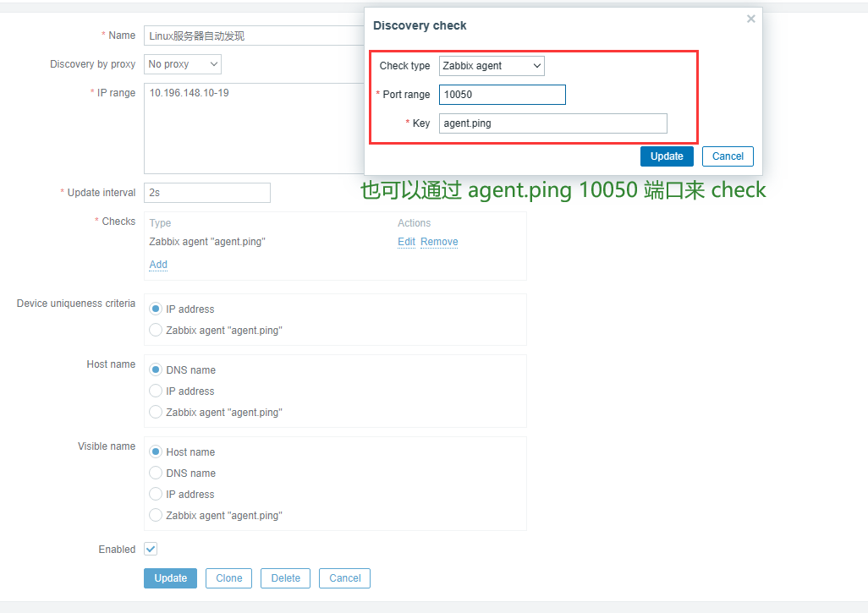The width and height of the screenshot is (868, 613).
Task: Click the Actions column header in Checks
Action: click(x=414, y=223)
